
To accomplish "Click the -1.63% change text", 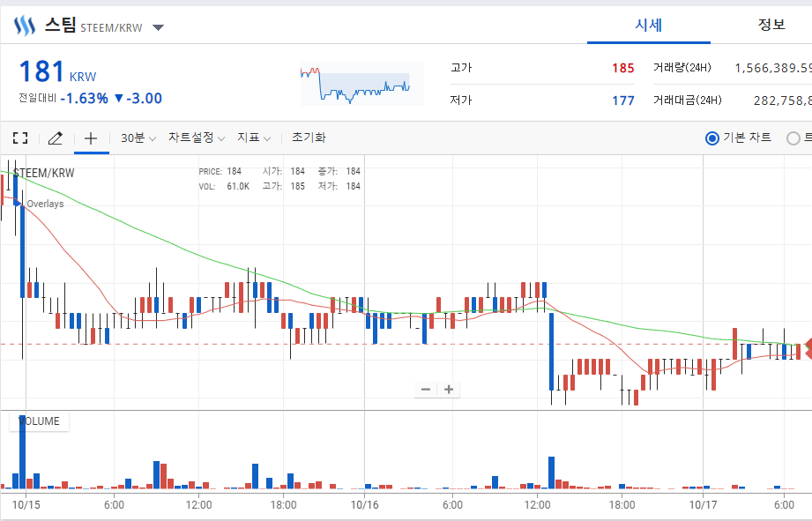I will click(x=85, y=99).
